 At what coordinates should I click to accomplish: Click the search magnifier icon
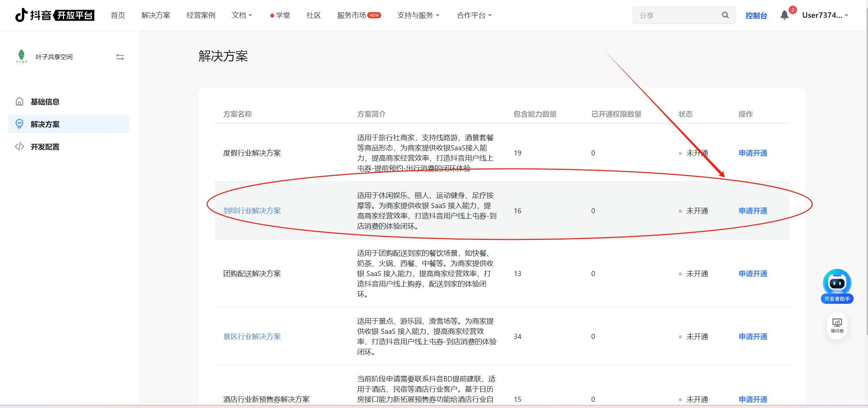(x=725, y=15)
